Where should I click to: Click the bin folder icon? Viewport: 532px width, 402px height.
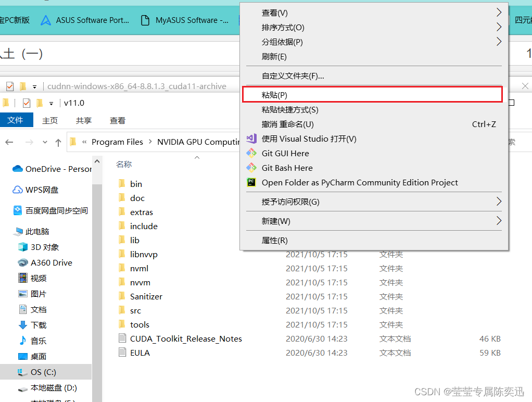[x=122, y=184]
